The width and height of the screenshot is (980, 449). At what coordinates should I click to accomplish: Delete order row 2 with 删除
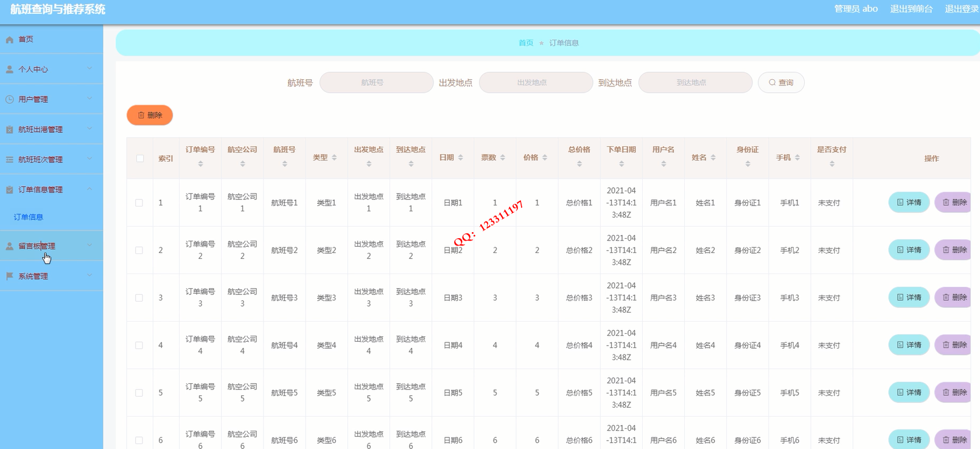[953, 250]
